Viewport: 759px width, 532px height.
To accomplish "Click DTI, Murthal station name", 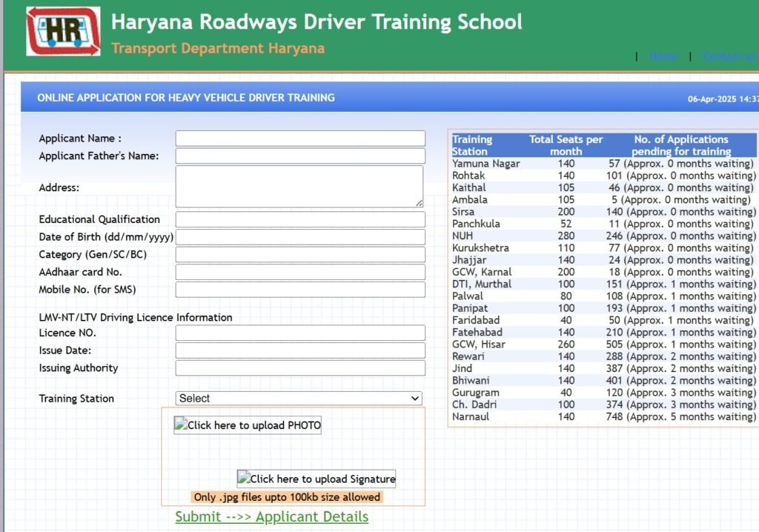I will (482, 284).
